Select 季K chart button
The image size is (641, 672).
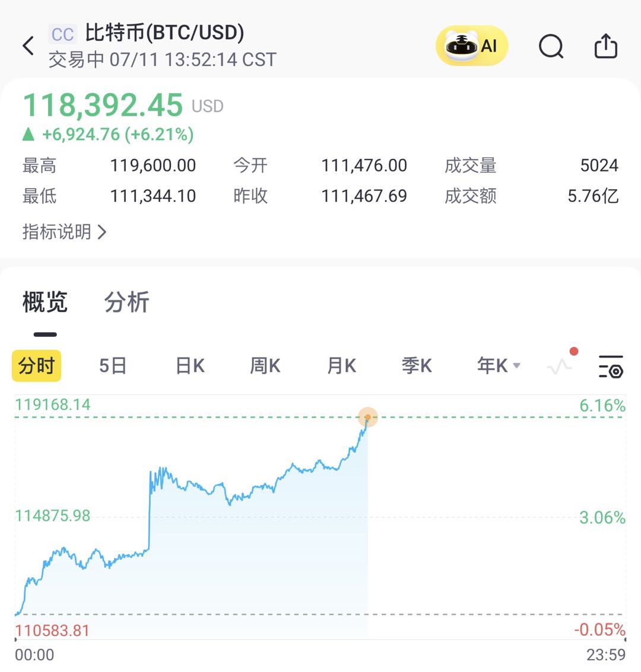pyautogui.click(x=417, y=365)
